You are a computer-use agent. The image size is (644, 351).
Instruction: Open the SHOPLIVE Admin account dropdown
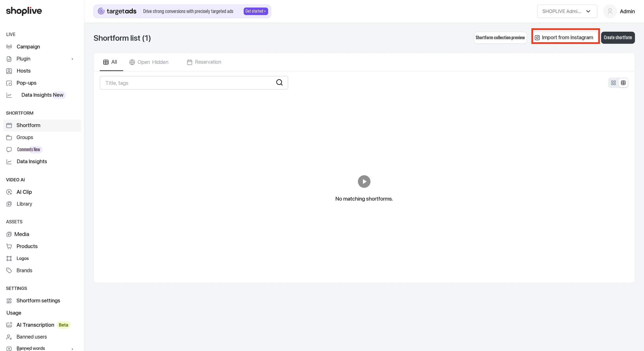click(x=567, y=11)
